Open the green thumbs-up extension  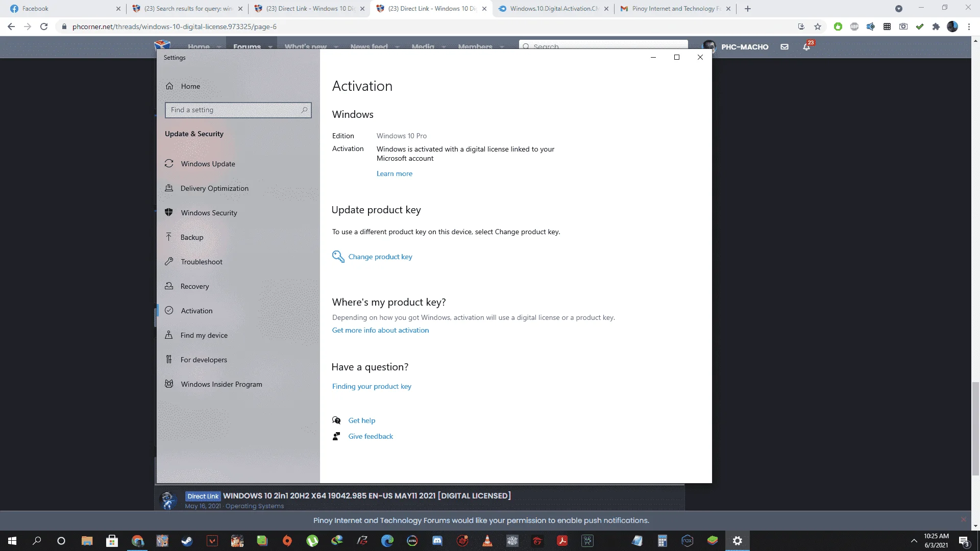(838, 27)
